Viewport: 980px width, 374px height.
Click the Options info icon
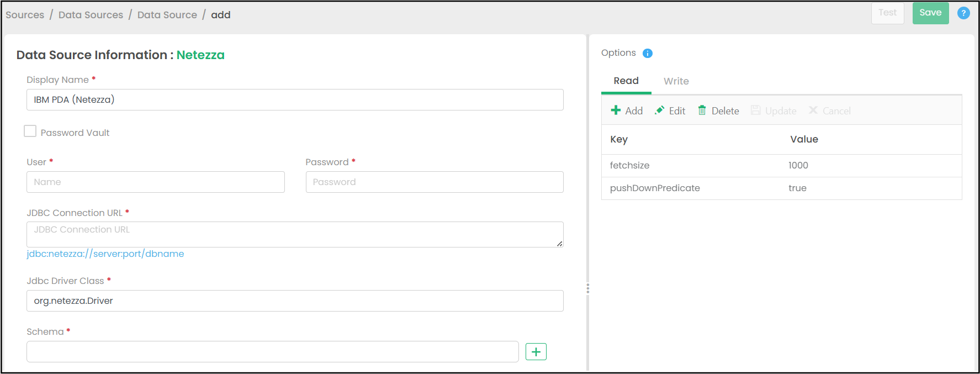click(x=648, y=53)
